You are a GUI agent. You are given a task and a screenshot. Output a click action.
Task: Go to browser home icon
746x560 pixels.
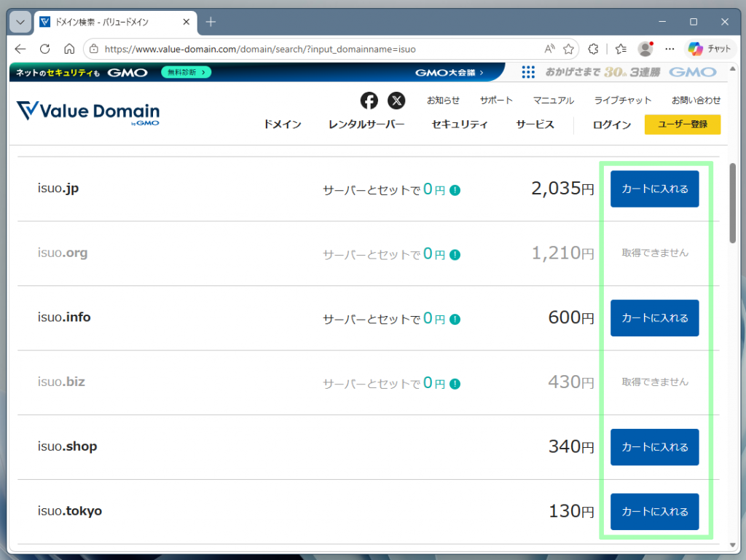69,49
